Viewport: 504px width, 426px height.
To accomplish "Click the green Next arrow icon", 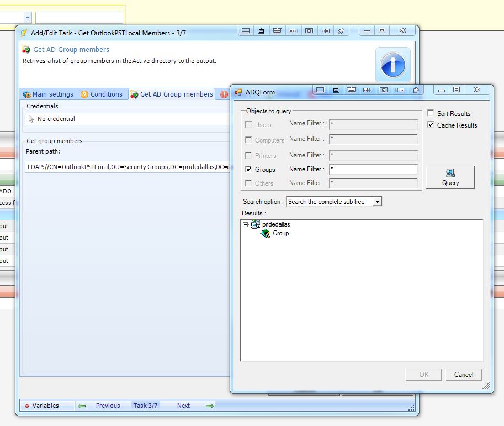I will click(x=210, y=406).
